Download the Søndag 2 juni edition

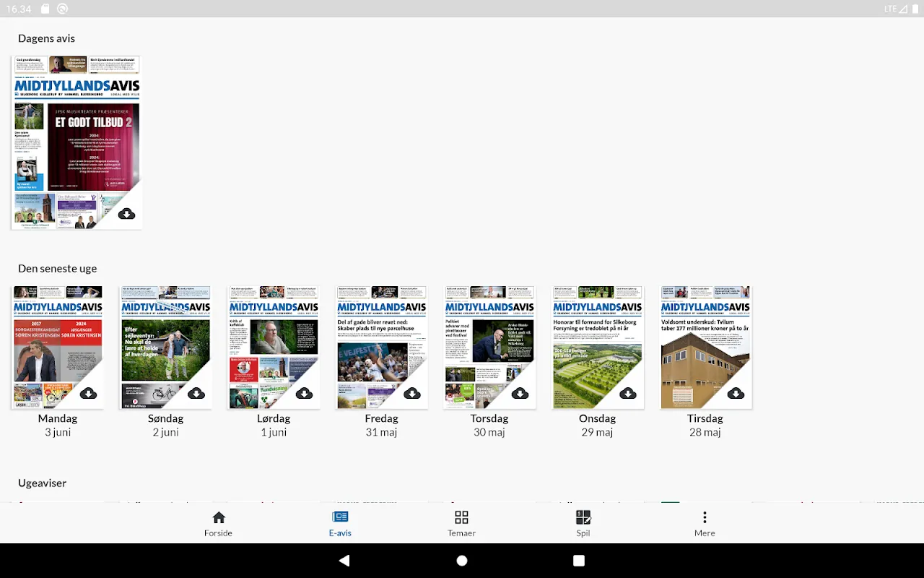tap(196, 393)
